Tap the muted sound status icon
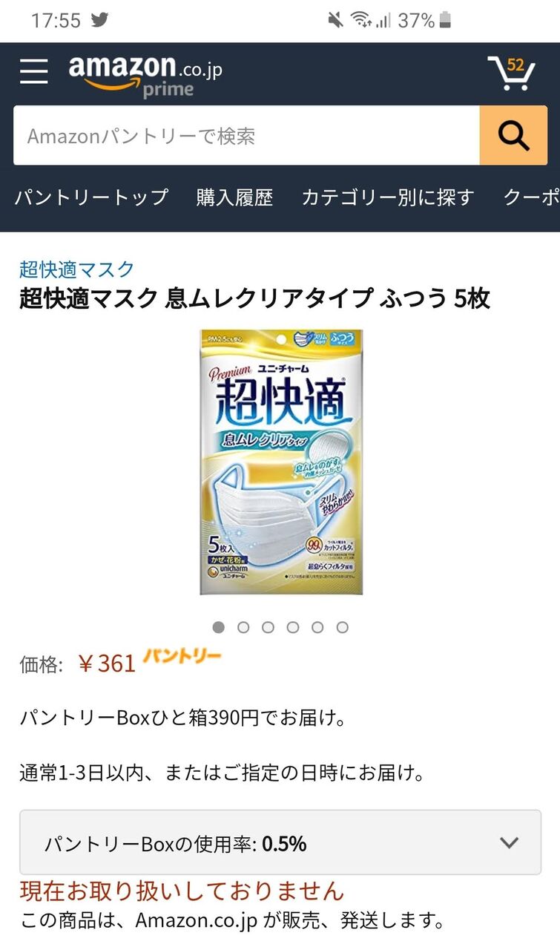 pos(335,20)
